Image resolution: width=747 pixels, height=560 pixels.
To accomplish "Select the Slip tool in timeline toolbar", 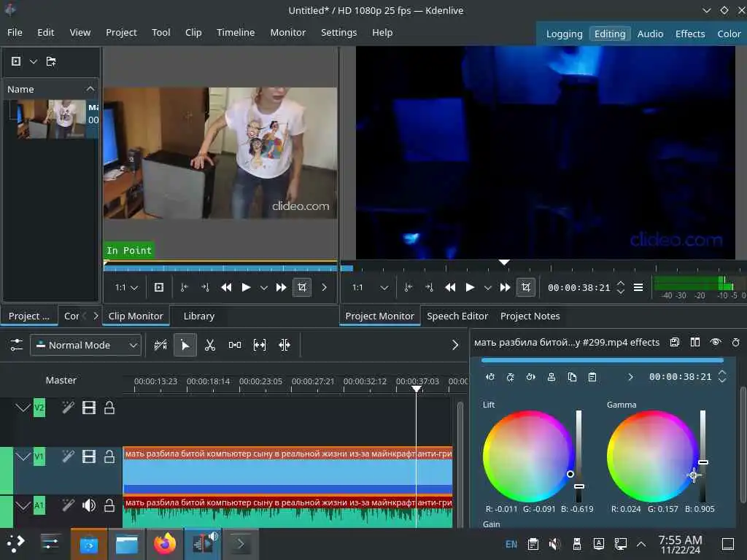I will coord(260,345).
